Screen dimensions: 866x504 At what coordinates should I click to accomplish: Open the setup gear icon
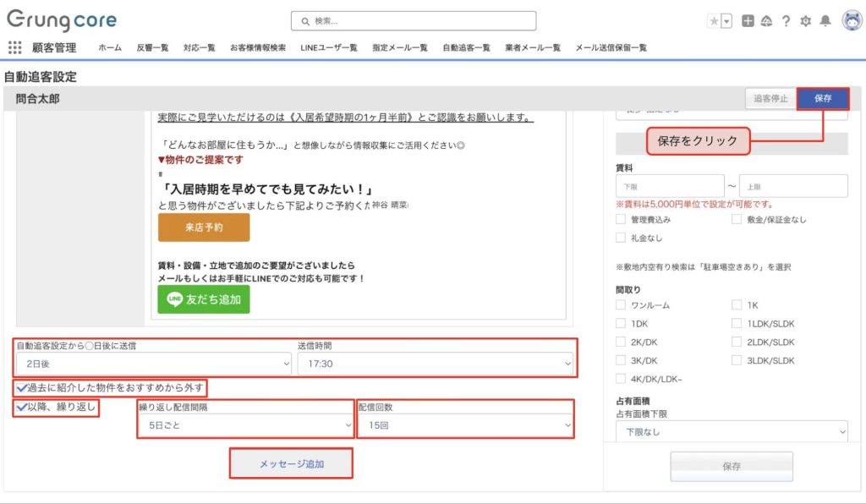[x=805, y=21]
